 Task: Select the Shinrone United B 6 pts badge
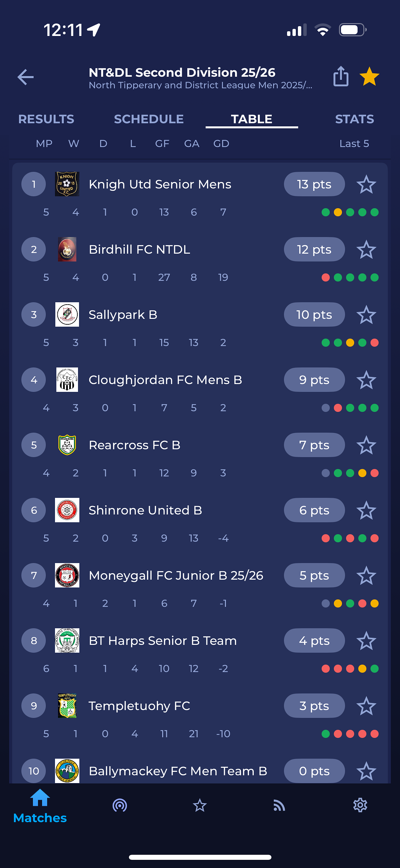tap(314, 510)
